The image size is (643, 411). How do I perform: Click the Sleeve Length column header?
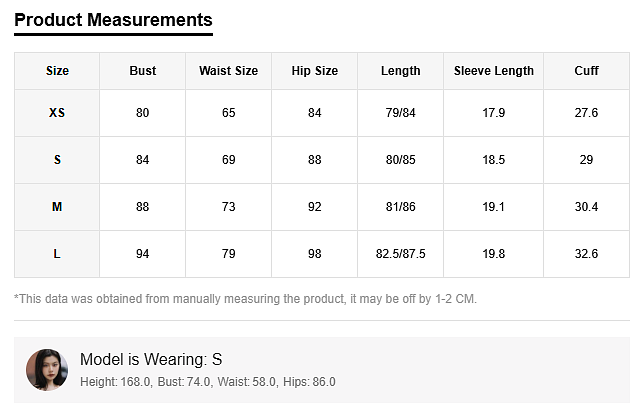point(493,71)
